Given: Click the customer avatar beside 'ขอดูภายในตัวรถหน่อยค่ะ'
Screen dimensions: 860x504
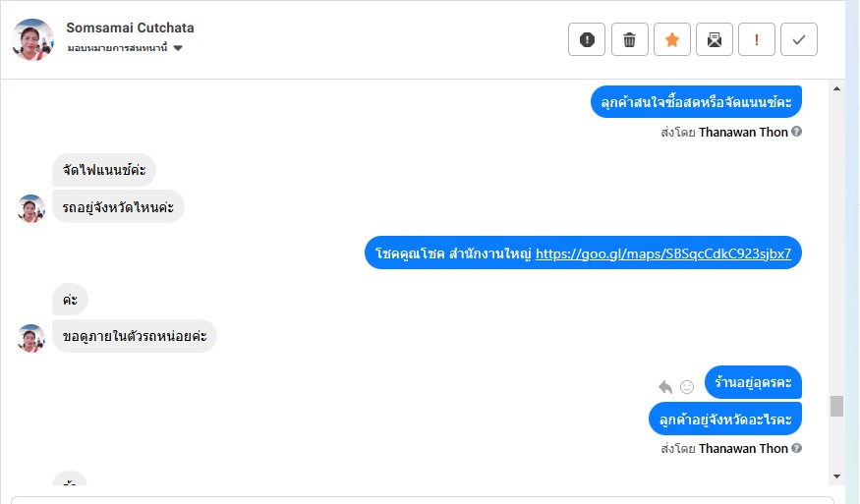Looking at the screenshot, I should point(31,338).
